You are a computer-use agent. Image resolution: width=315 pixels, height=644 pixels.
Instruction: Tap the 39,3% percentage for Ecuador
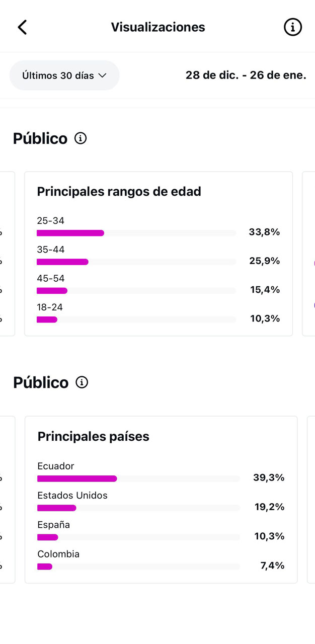coord(269,477)
